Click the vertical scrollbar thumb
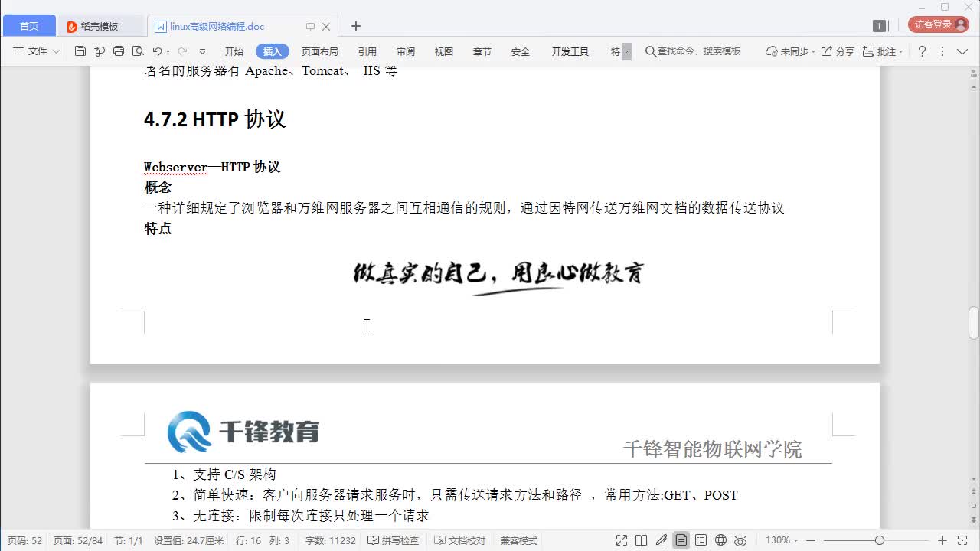 click(973, 322)
